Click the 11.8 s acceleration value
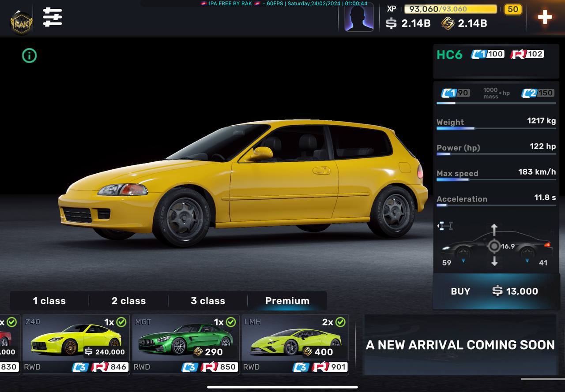The width and height of the screenshot is (565, 392). tap(545, 197)
